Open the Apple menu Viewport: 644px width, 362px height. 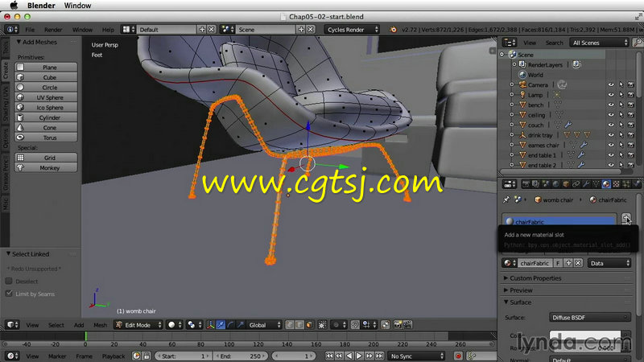click(x=14, y=6)
